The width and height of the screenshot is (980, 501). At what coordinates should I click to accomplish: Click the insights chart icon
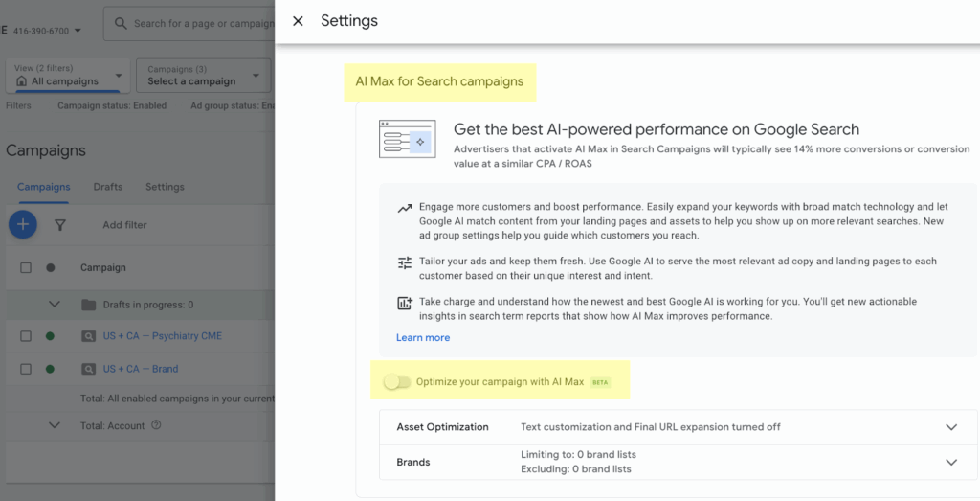tap(405, 304)
